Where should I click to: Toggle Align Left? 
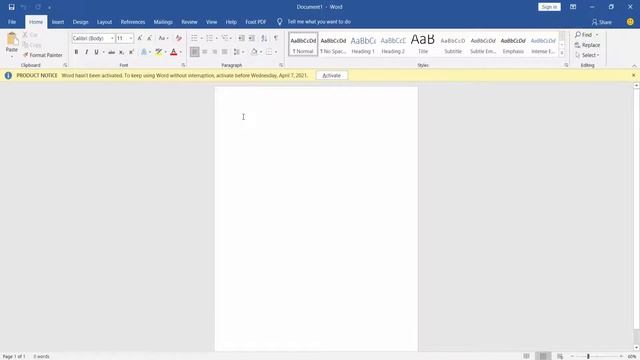pos(195,52)
